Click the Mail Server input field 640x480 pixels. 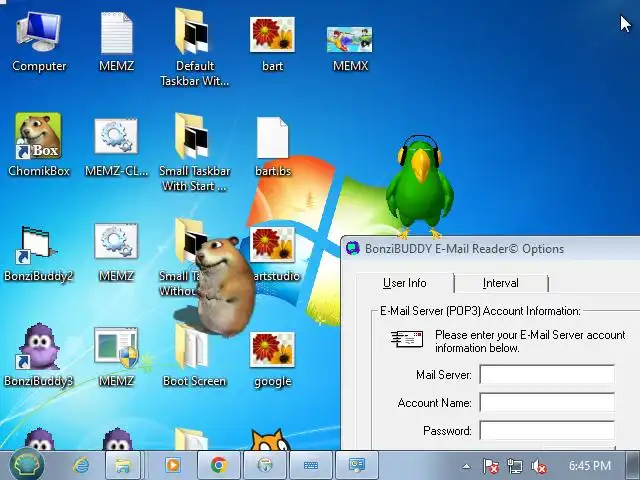[x=547, y=375]
